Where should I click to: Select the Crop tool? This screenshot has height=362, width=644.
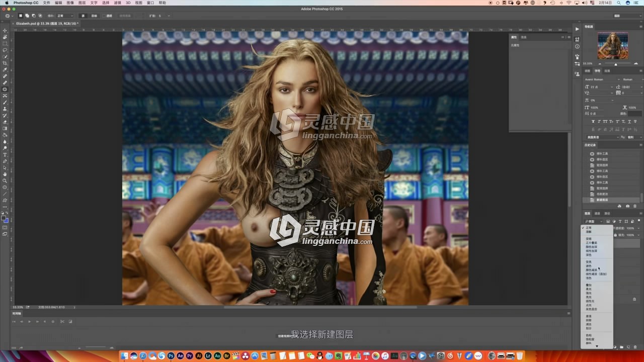[5, 63]
